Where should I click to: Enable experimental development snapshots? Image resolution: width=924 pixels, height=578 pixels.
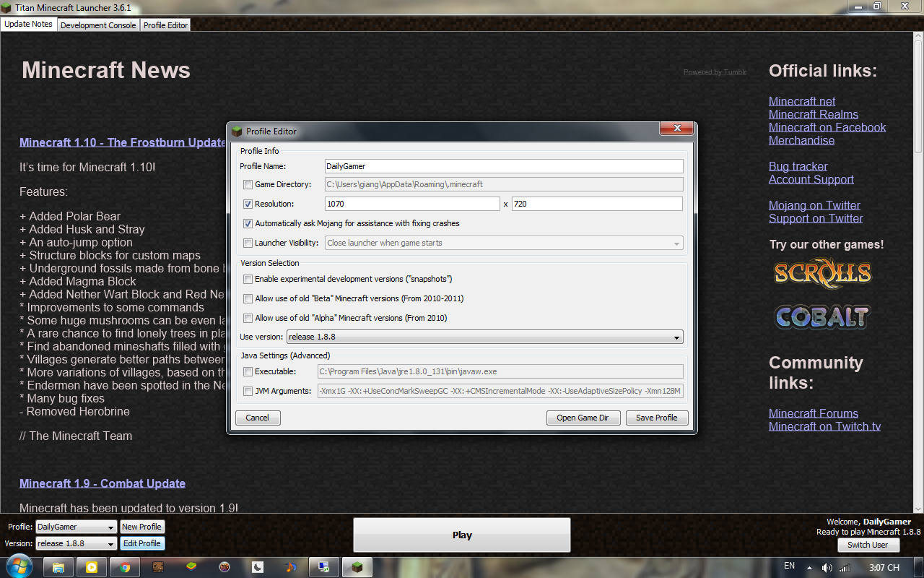click(248, 279)
